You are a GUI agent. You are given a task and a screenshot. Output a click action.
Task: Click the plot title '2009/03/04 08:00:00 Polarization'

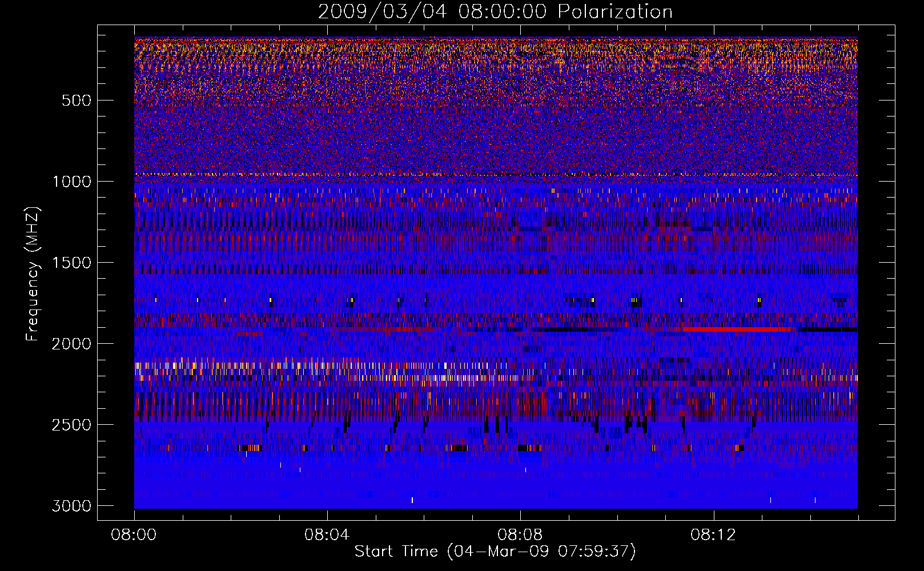[495, 12]
